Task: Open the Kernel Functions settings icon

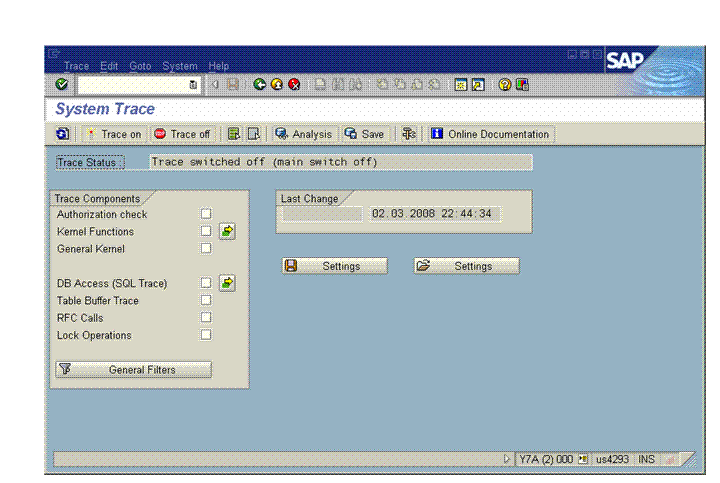Action: [228, 232]
